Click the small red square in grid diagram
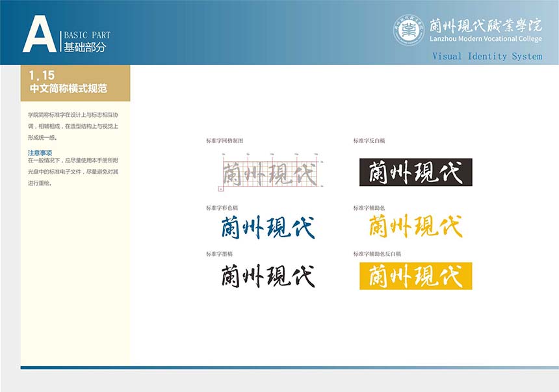This screenshot has height=392, width=559. click(222, 189)
